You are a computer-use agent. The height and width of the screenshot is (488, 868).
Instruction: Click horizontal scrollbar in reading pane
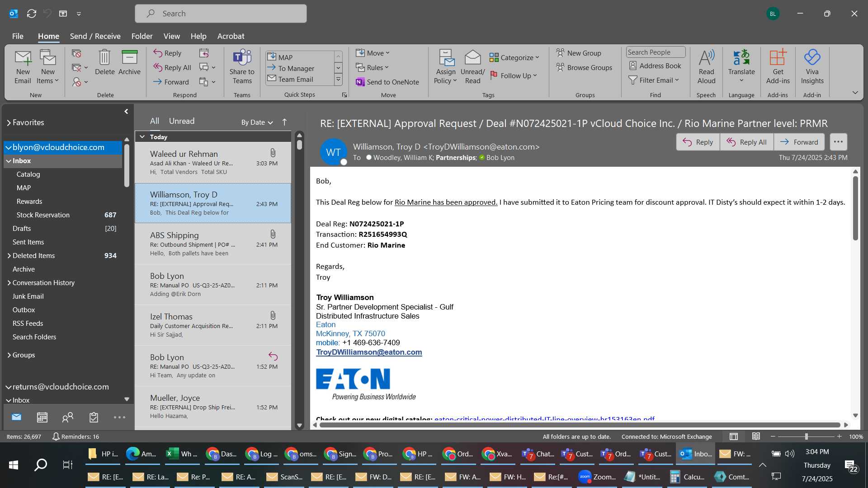580,425
